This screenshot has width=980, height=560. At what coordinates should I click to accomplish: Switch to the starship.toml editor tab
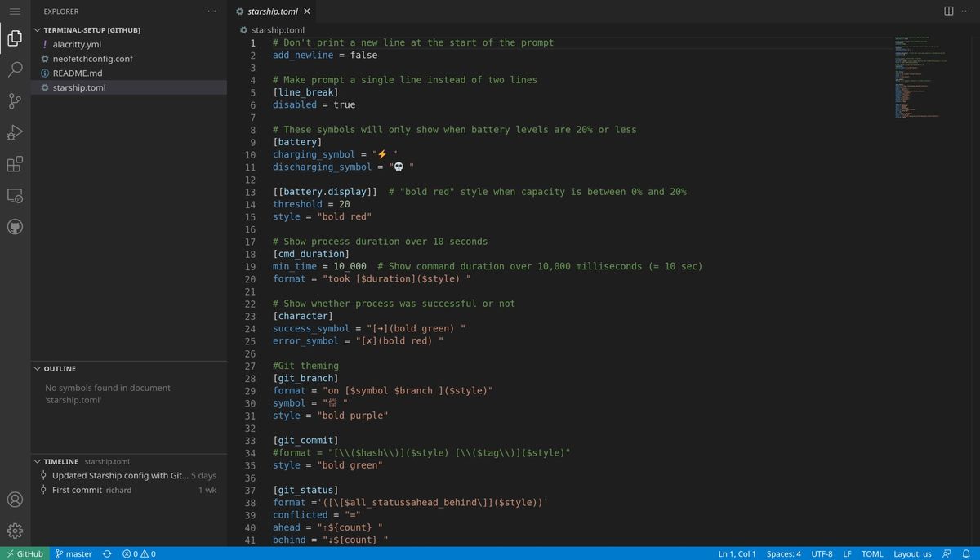point(272,11)
